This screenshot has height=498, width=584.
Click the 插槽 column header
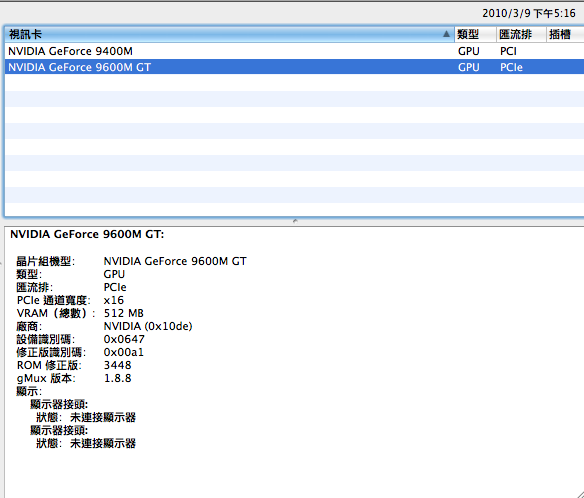(565, 34)
